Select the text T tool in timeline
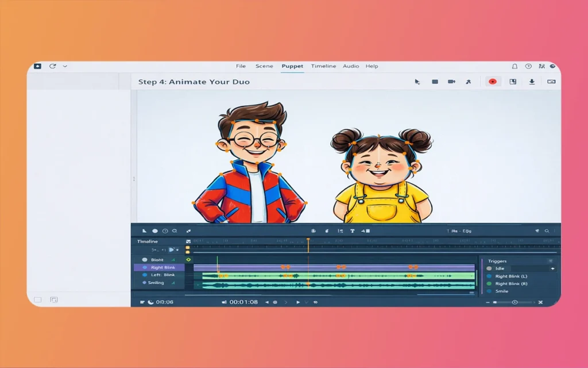Viewport: 588px width, 368px height. [352, 231]
